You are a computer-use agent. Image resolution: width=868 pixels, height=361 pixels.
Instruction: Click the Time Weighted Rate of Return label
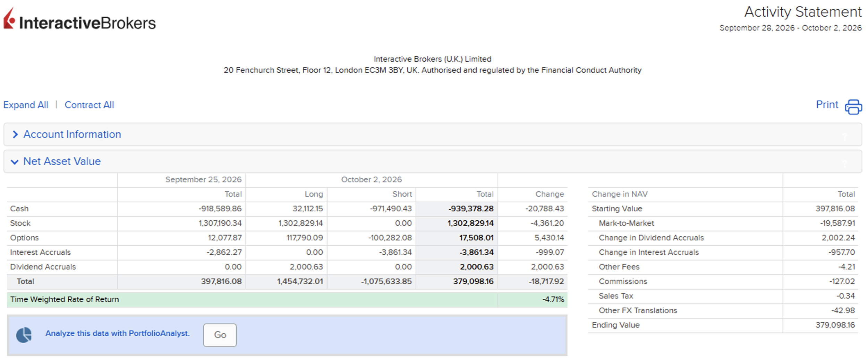tap(65, 299)
